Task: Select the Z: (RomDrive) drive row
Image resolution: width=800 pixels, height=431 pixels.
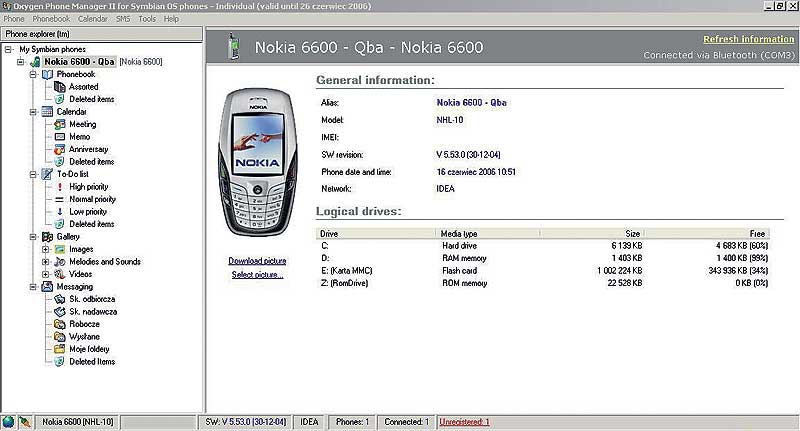Action: [x=543, y=283]
